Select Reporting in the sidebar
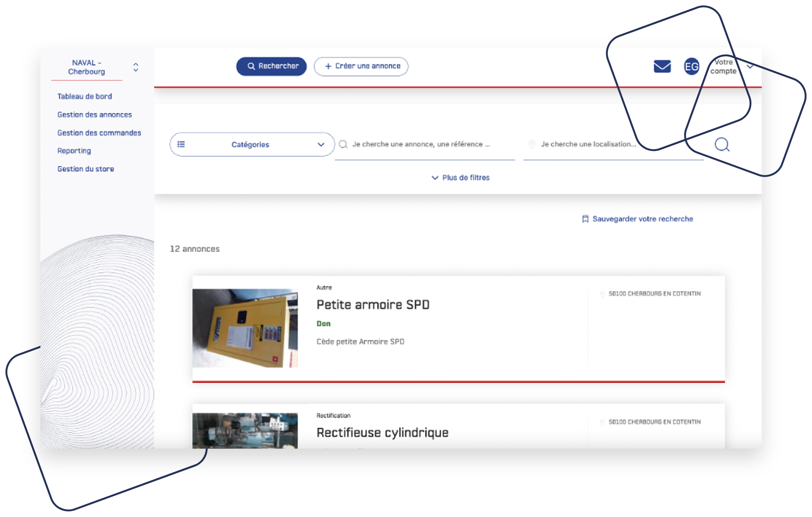812x517 pixels. tap(74, 151)
